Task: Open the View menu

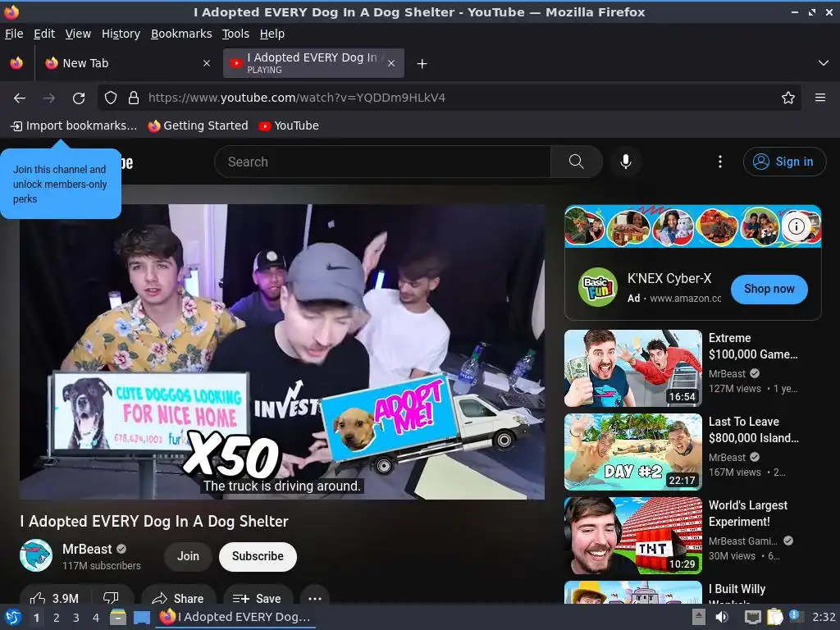Action: click(x=78, y=34)
